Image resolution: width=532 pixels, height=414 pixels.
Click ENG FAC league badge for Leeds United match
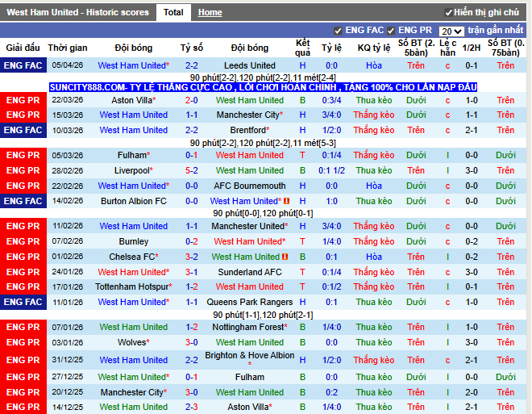pos(23,65)
